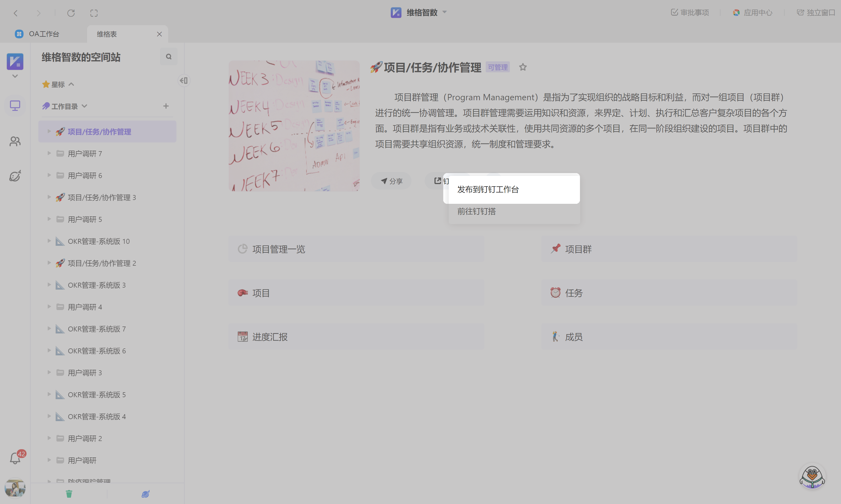This screenshot has height=504, width=841.
Task: Click the search icon in space sidebar
Action: 168,57
